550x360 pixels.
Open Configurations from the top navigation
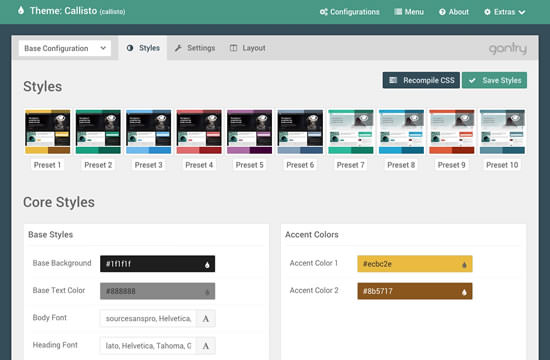point(349,12)
